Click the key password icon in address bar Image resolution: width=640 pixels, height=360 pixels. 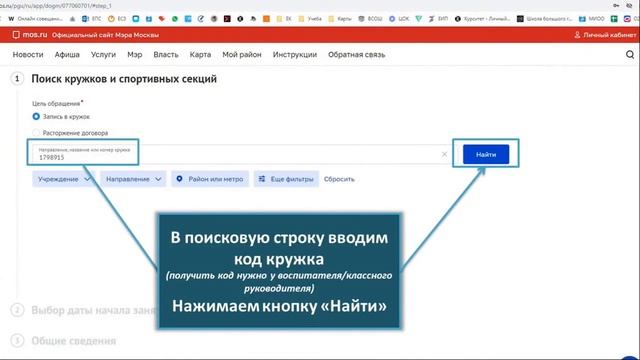point(616,5)
